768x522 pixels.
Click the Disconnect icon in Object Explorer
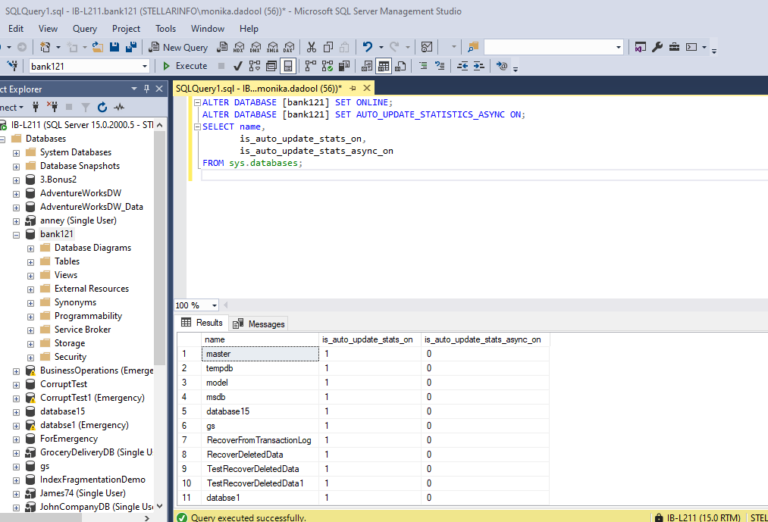coord(52,107)
